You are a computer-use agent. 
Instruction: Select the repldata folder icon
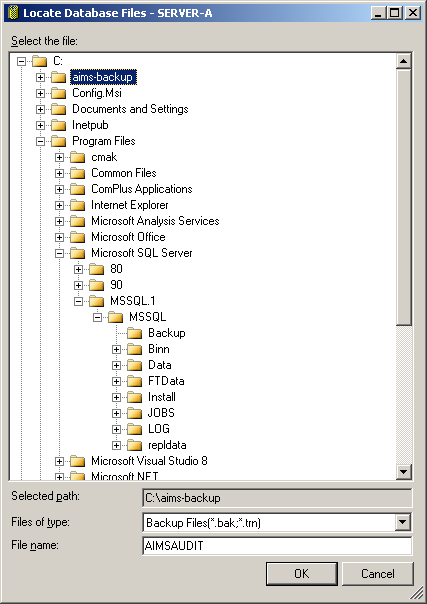134,445
